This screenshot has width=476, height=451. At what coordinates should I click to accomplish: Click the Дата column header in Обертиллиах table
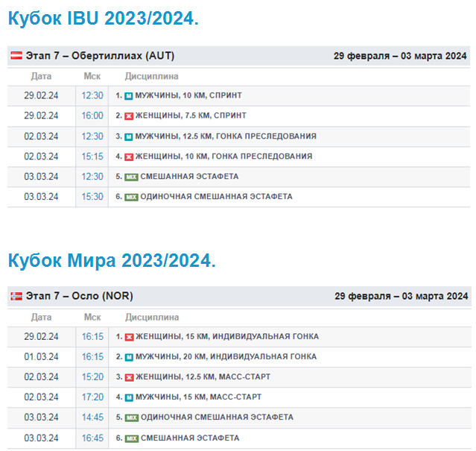(x=41, y=76)
